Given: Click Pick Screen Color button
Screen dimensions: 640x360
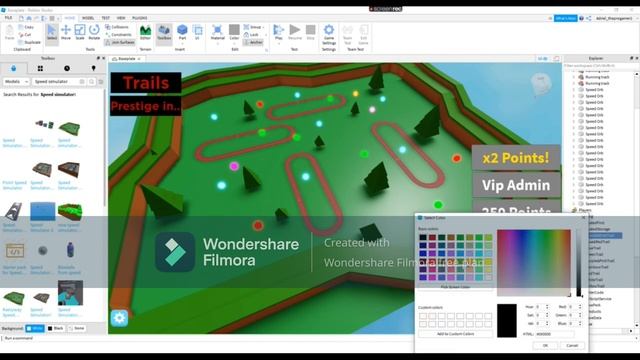Looking at the screenshot, I should coord(455,287).
